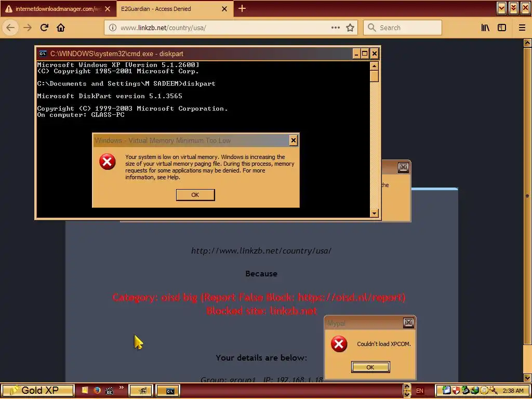Close the Mypal error dialog

point(408,323)
